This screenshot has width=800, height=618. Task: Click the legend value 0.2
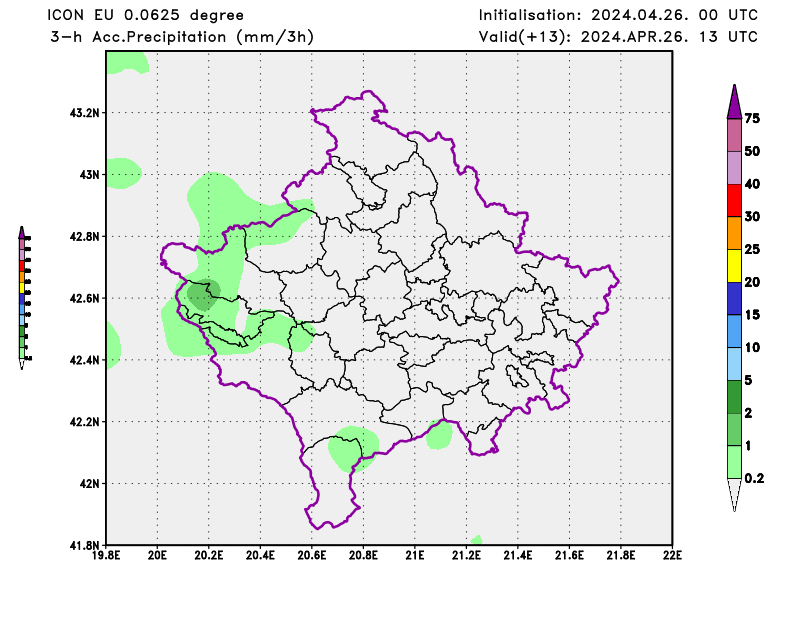(x=754, y=478)
